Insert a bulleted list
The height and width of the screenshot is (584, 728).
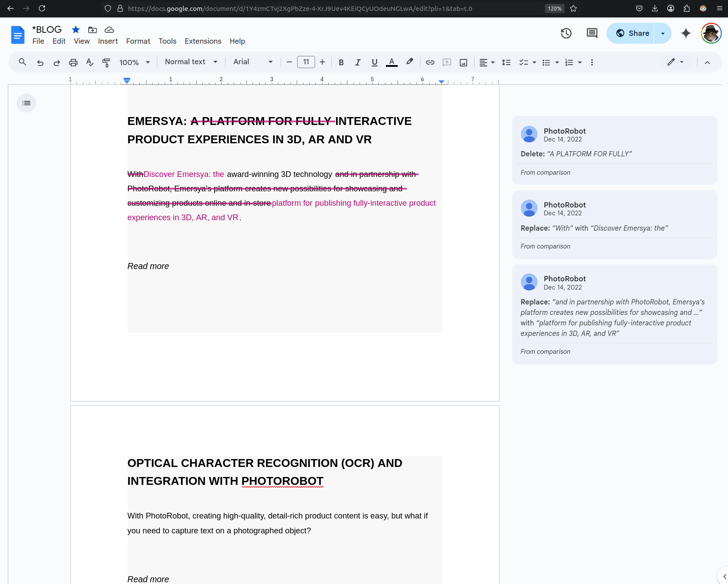point(546,62)
